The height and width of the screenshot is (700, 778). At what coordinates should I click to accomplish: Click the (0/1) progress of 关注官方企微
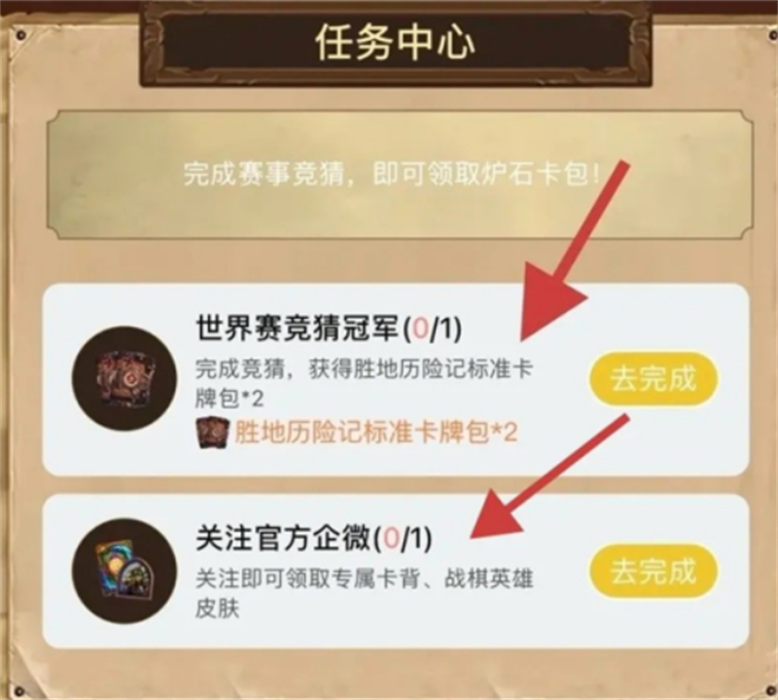[x=402, y=539]
